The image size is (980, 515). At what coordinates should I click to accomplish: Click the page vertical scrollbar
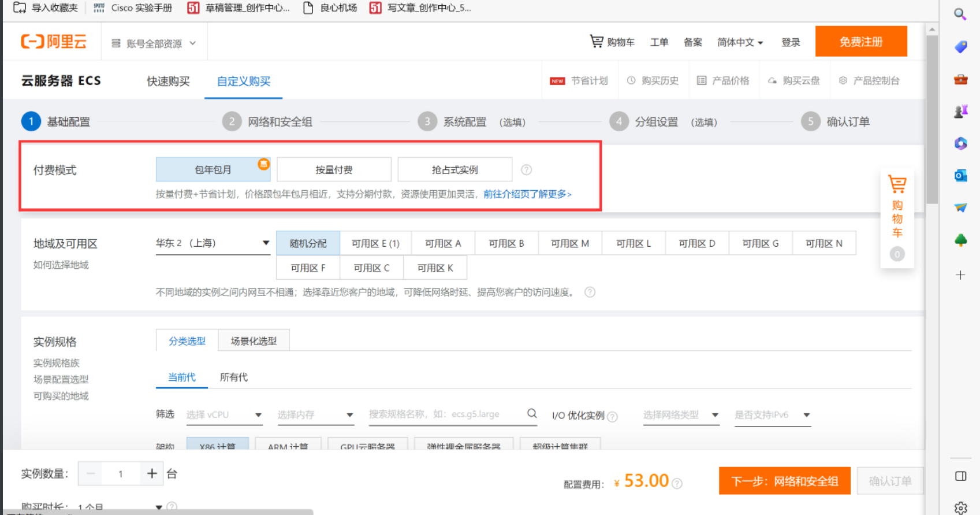[931, 118]
